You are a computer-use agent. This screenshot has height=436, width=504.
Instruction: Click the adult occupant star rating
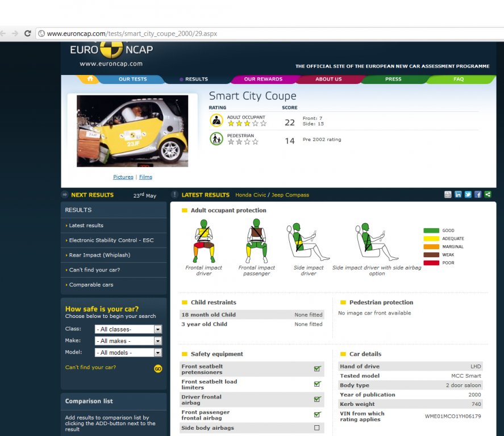[x=247, y=123]
